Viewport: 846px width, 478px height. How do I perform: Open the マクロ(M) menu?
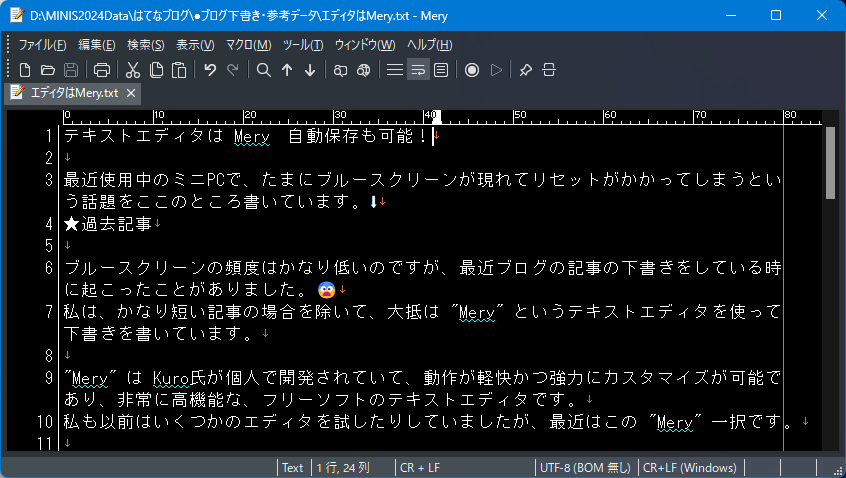pos(249,45)
